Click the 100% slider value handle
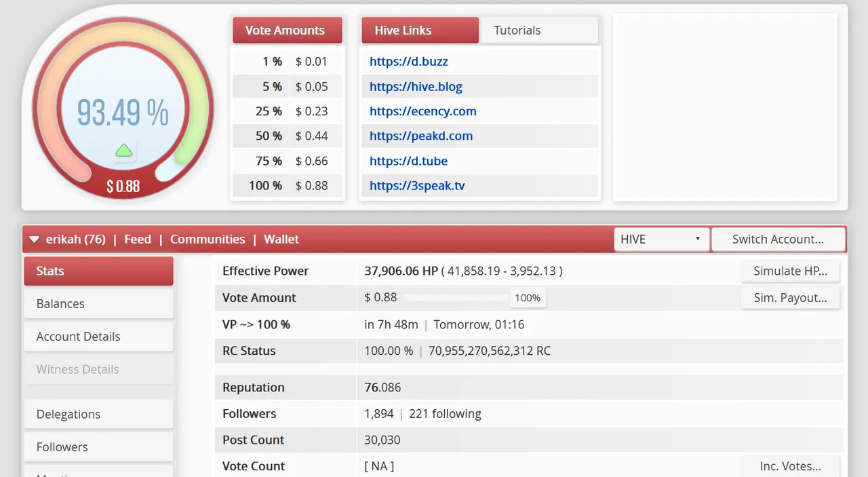Viewport: 868px width, 477px height. click(x=528, y=298)
